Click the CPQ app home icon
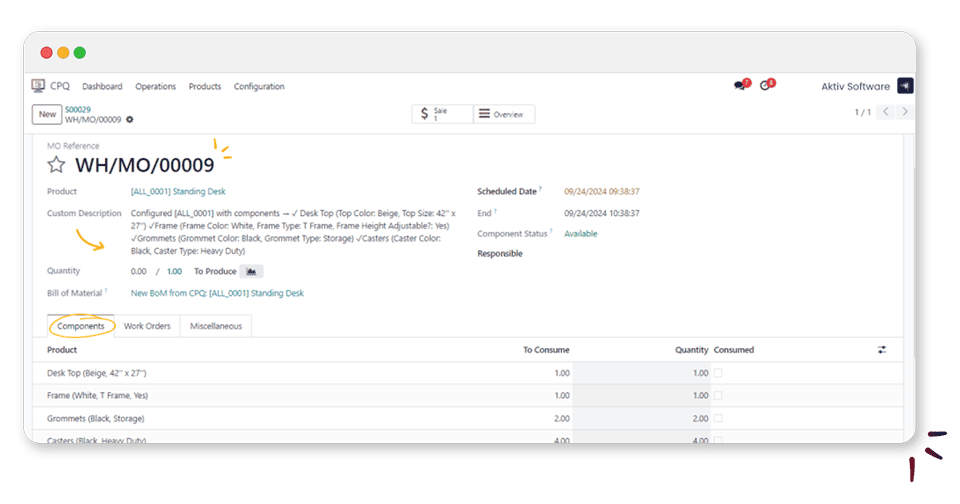 point(39,86)
